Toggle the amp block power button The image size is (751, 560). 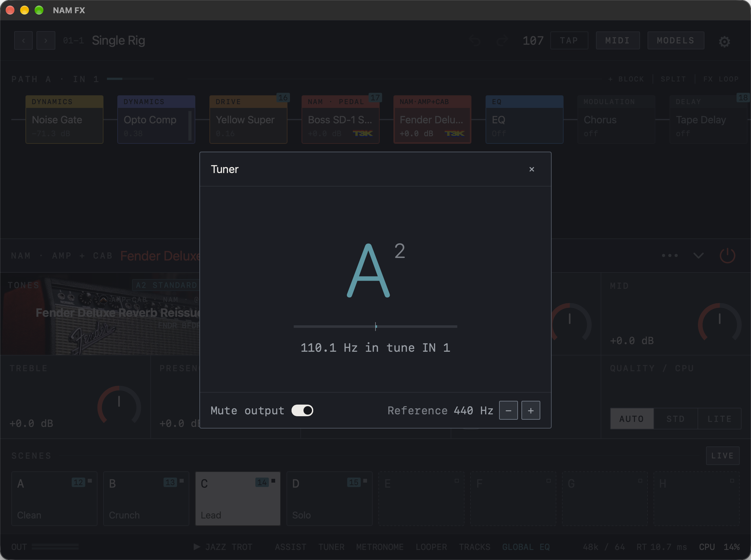click(727, 255)
